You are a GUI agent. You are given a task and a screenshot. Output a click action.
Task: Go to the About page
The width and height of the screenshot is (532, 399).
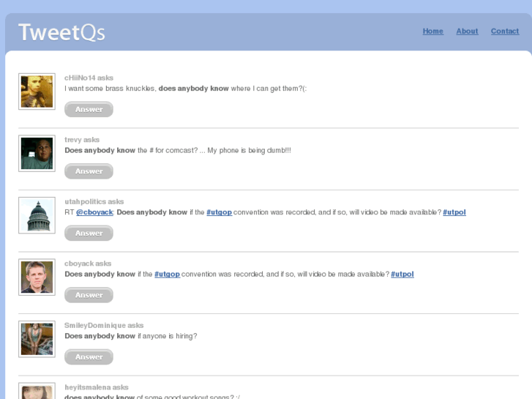tap(467, 31)
